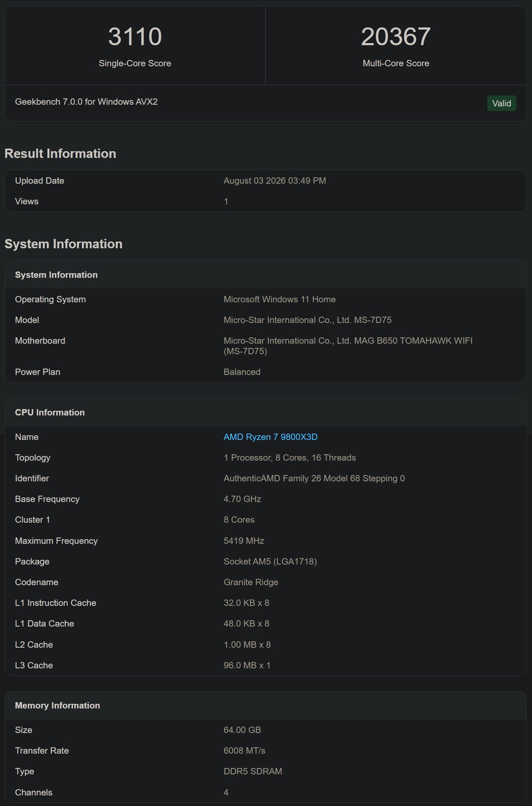Select the 64.00 GB memory size value
Screen dimensions: 532x806
tap(242, 730)
